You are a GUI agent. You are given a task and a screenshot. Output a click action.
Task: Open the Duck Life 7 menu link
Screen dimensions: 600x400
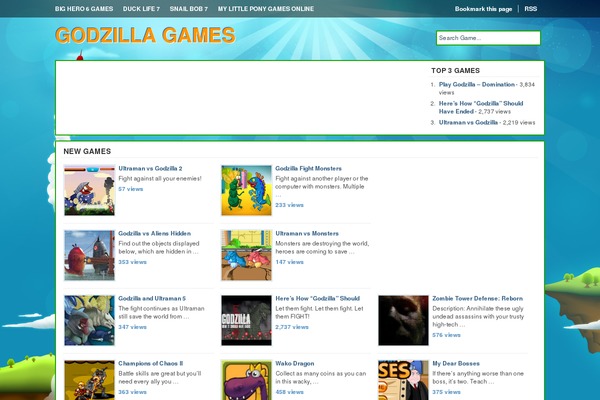[x=141, y=9]
